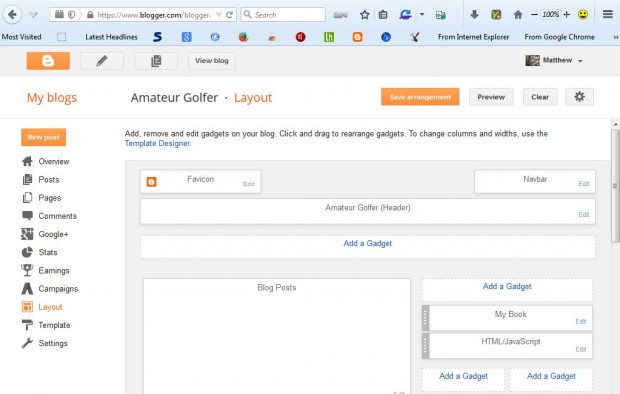Reload the page with the refresh icon

229,15
